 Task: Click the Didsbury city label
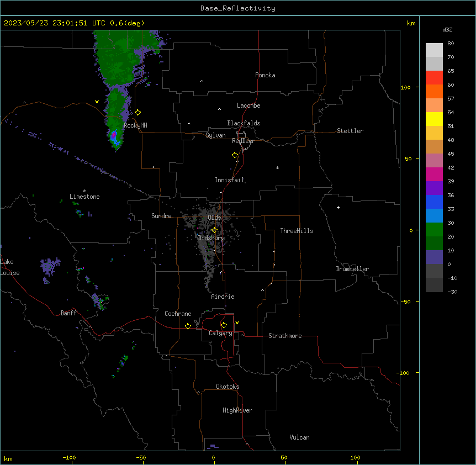point(211,238)
